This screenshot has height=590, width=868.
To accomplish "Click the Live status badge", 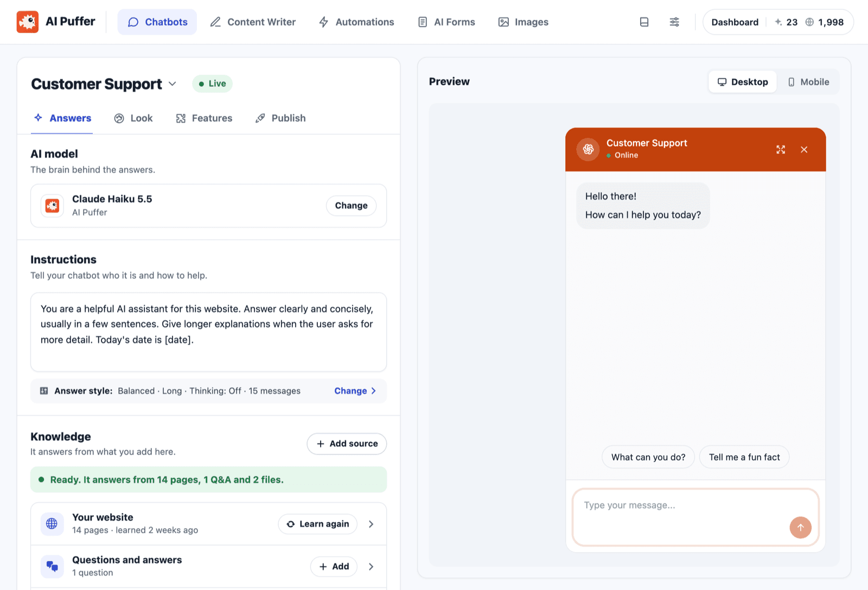I will tap(212, 84).
